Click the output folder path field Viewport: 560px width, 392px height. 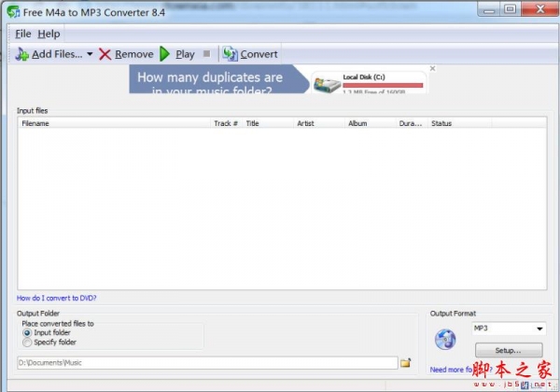coord(207,363)
